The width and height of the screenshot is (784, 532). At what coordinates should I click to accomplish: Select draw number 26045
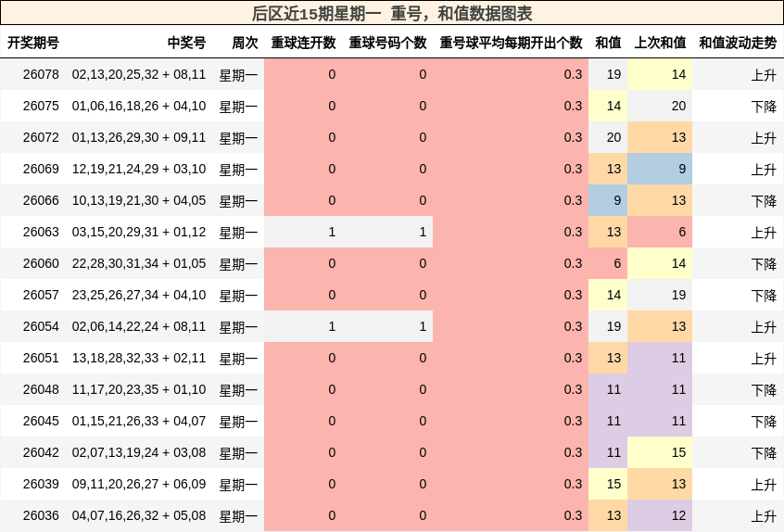coord(41,421)
